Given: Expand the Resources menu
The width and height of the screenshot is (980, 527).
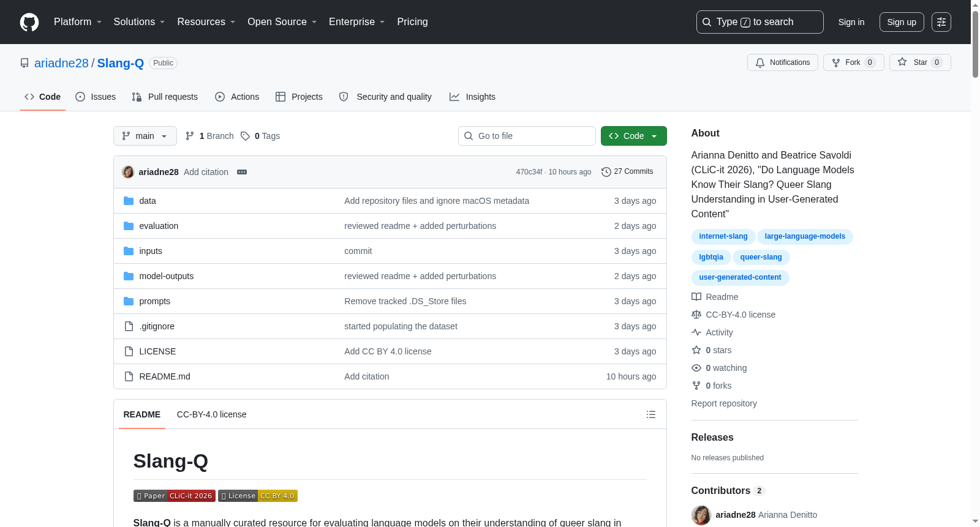Looking at the screenshot, I should pos(206,22).
